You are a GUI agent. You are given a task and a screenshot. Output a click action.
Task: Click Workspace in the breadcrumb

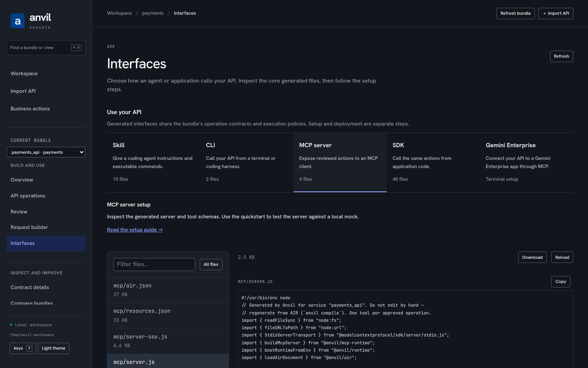pos(119,13)
